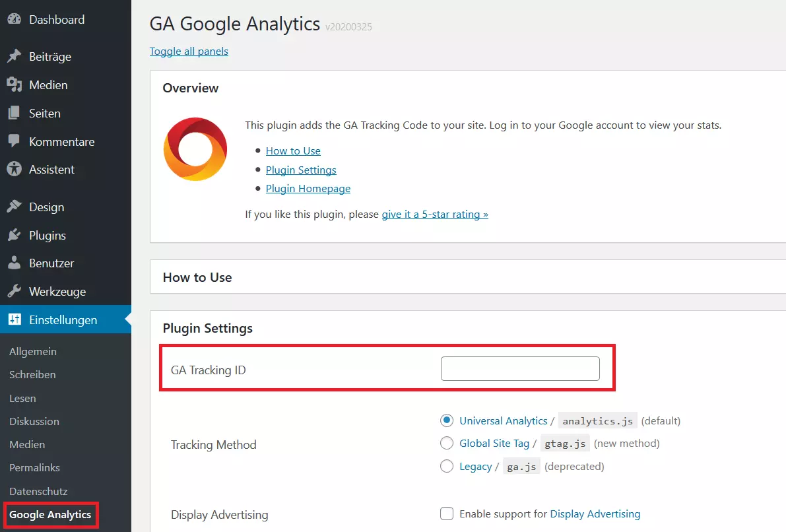786x532 pixels.
Task: Click the Dashboard gauge icon
Action: 15,19
